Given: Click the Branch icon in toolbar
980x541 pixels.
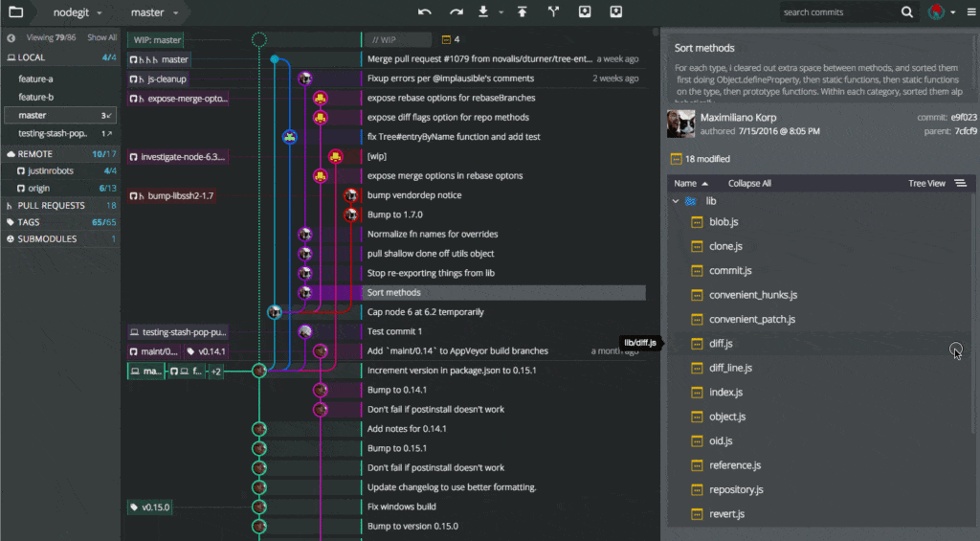Looking at the screenshot, I should click(553, 11).
